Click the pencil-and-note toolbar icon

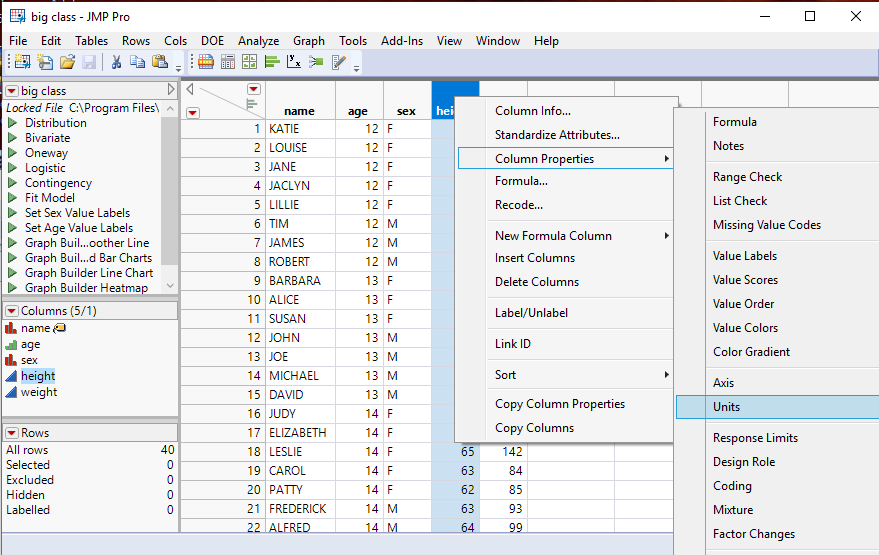[339, 62]
